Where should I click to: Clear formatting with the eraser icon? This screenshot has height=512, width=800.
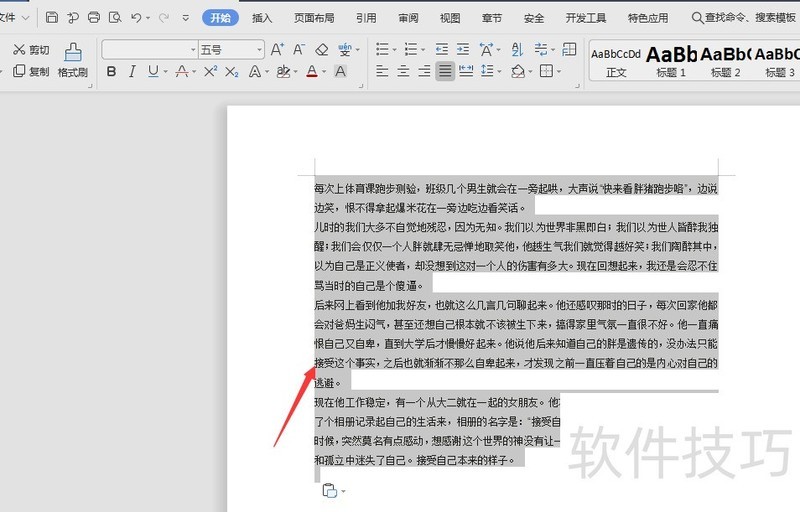pyautogui.click(x=321, y=49)
